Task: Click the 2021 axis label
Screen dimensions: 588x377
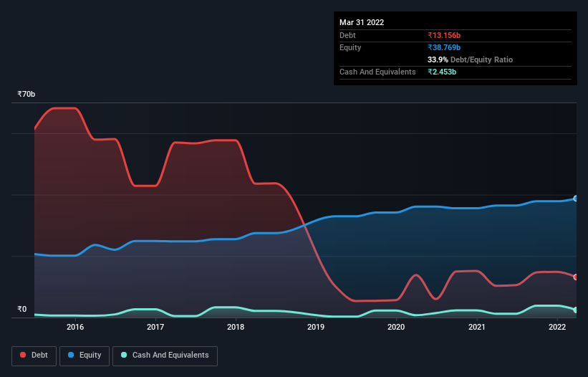Action: pos(476,327)
